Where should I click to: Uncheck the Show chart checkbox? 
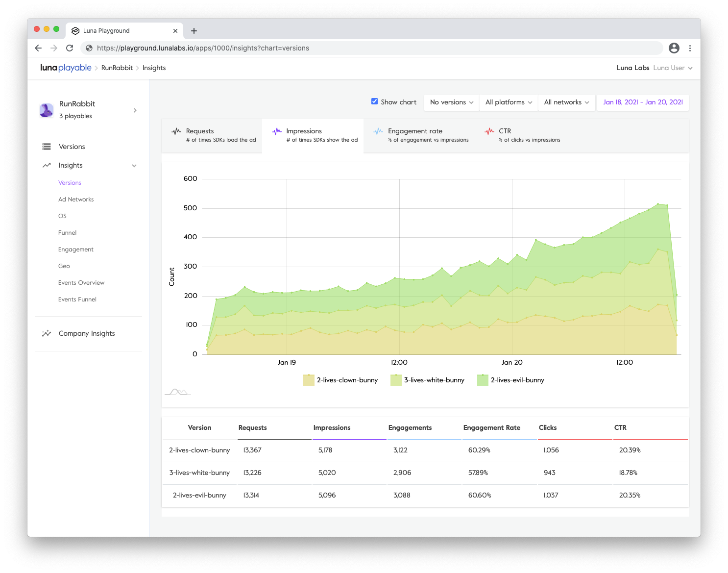coord(374,101)
